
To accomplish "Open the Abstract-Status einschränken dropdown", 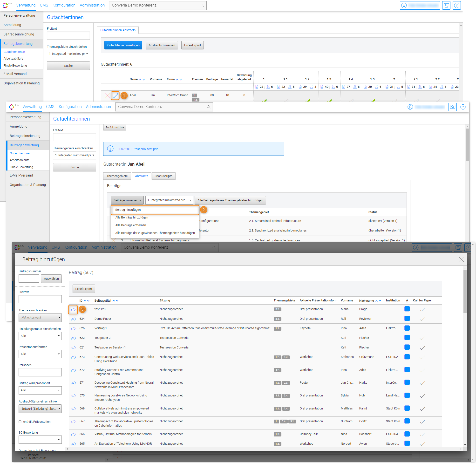I will click(40, 409).
